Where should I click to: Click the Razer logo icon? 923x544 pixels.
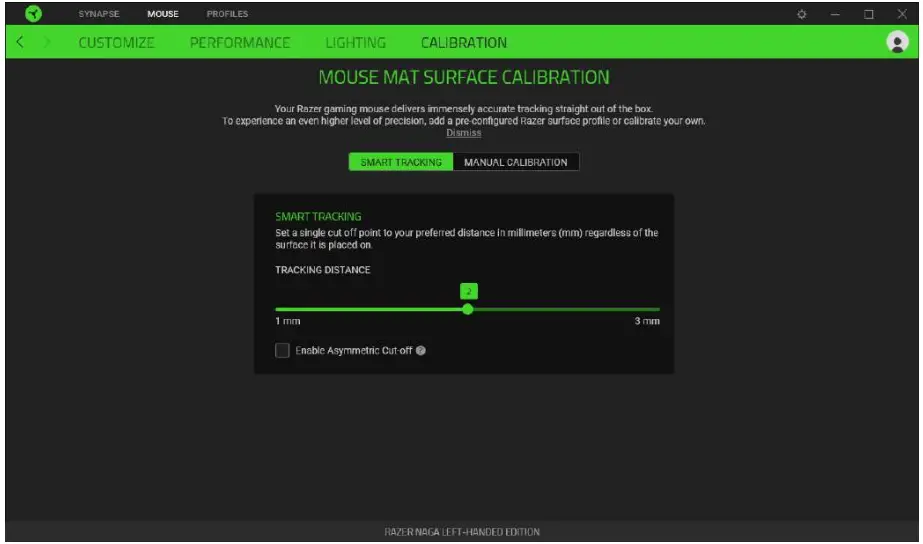tap(34, 14)
